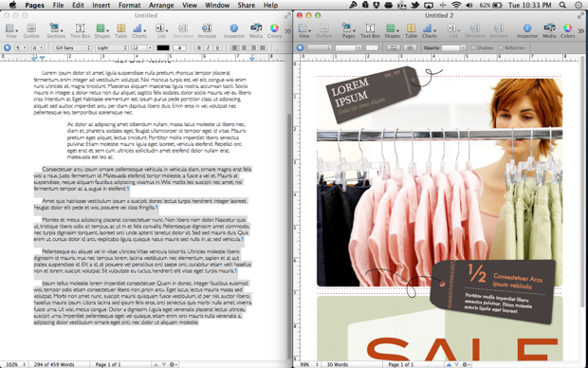Screen dimensions: 588x368
Task: Justify text in Untitled
Action: pyautogui.click(x=263, y=47)
